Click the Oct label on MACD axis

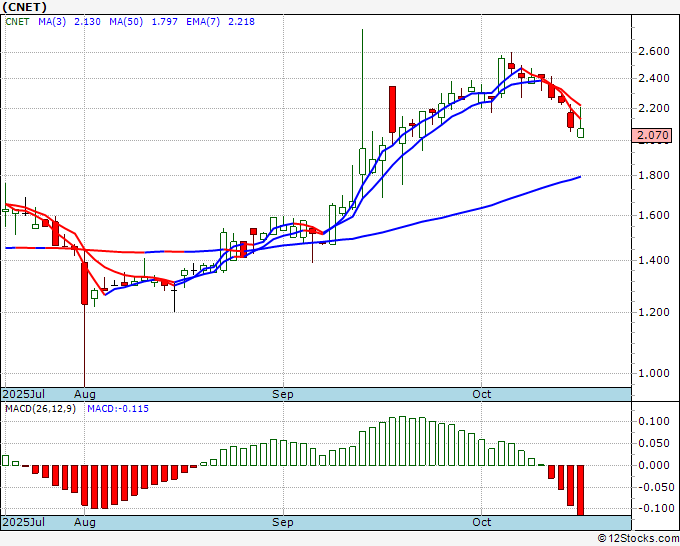click(x=481, y=522)
